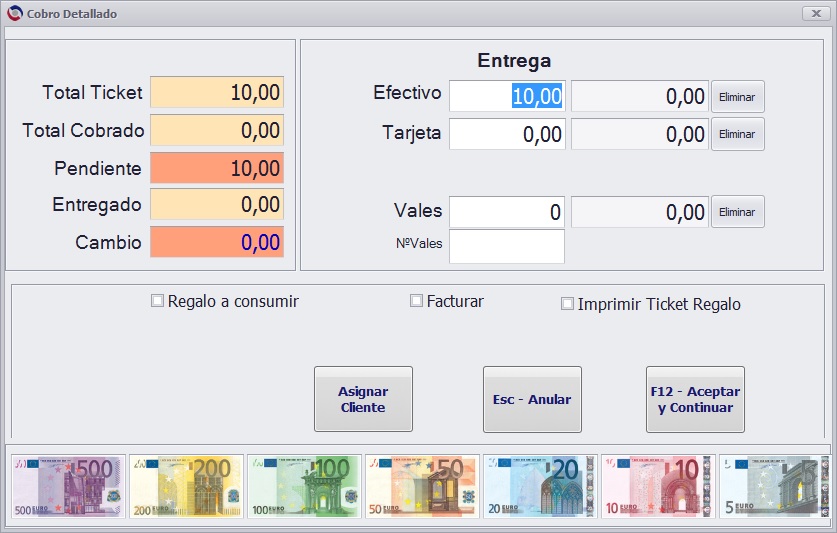Click the Tarjeta delivered total 0,00 field
Viewport: 837px width, 533px height.
tap(639, 134)
